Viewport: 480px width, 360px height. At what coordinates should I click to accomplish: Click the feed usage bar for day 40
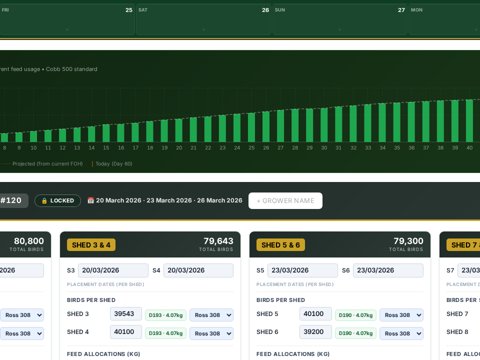469,121
